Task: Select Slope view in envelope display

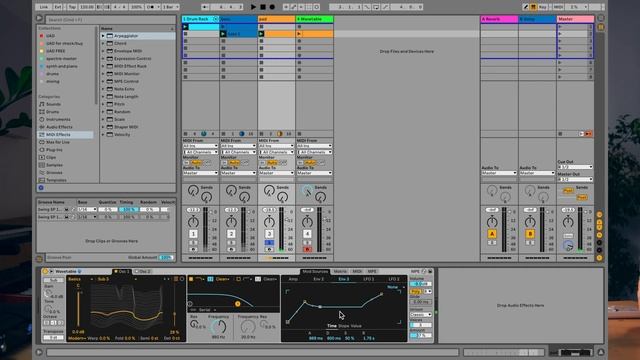Action: [344, 326]
